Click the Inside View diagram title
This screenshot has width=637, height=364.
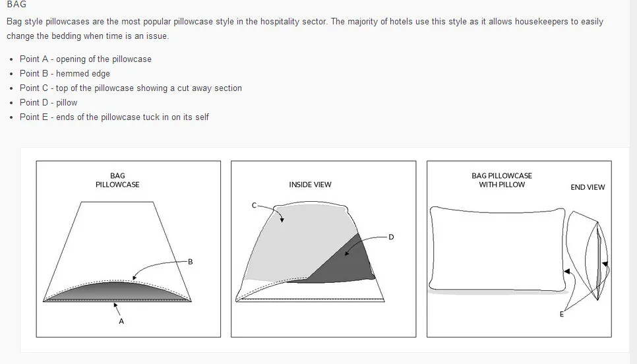[x=310, y=185]
